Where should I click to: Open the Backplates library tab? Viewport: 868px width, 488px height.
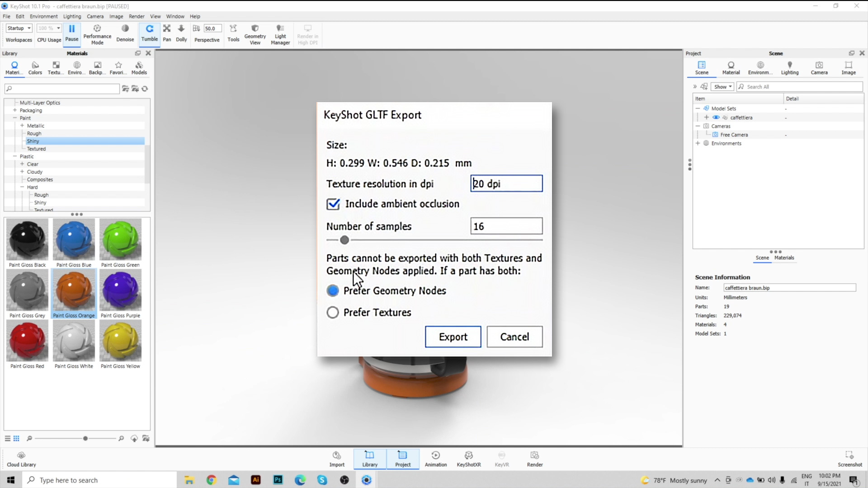[x=97, y=68]
